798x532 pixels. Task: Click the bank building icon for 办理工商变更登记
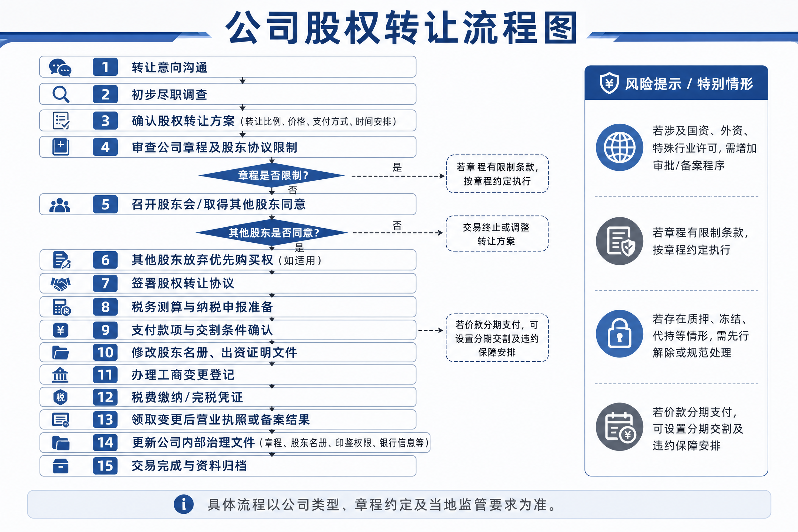60,375
